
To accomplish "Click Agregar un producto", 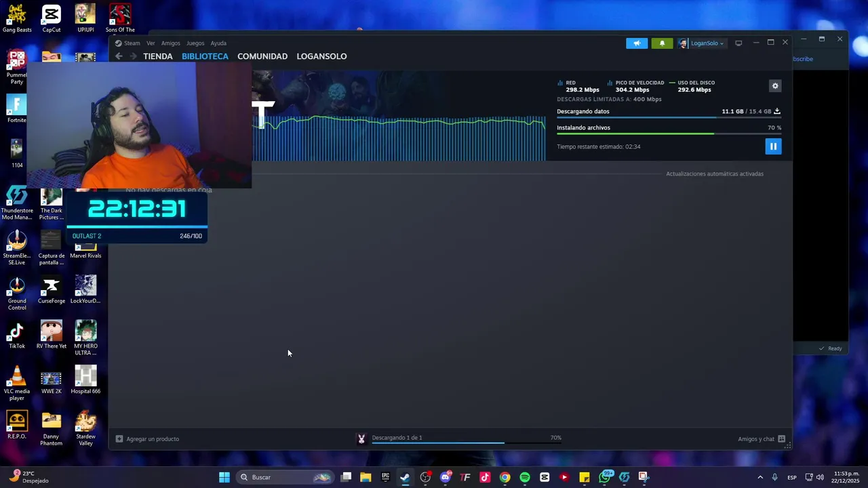I will (153, 439).
